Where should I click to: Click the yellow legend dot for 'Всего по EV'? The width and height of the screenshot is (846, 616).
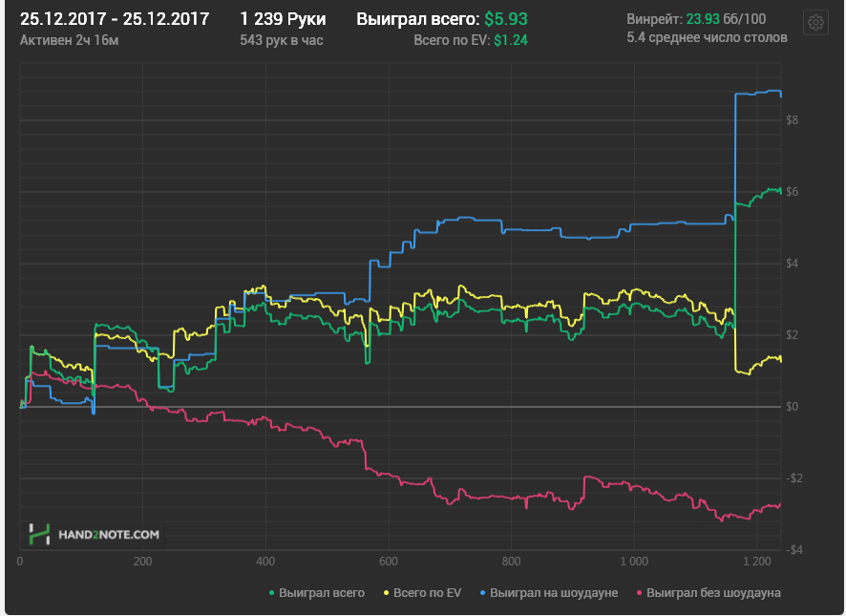[x=387, y=593]
